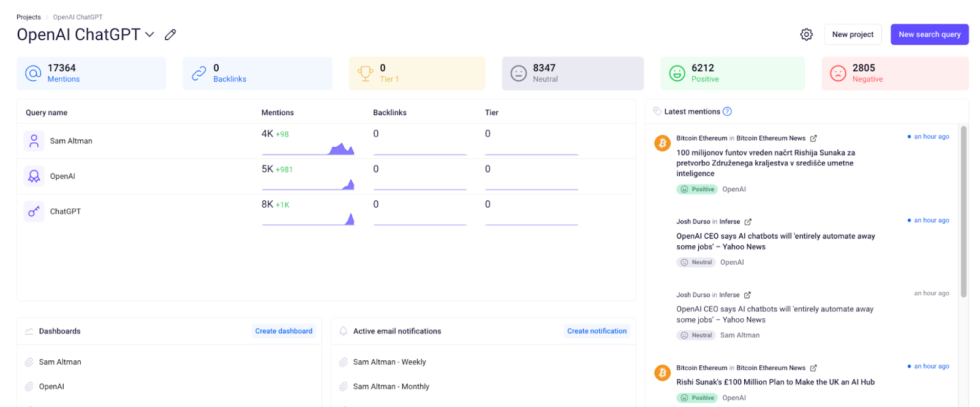
Task: Open external link for first Bitcoin Ethereum mention
Action: click(x=813, y=139)
